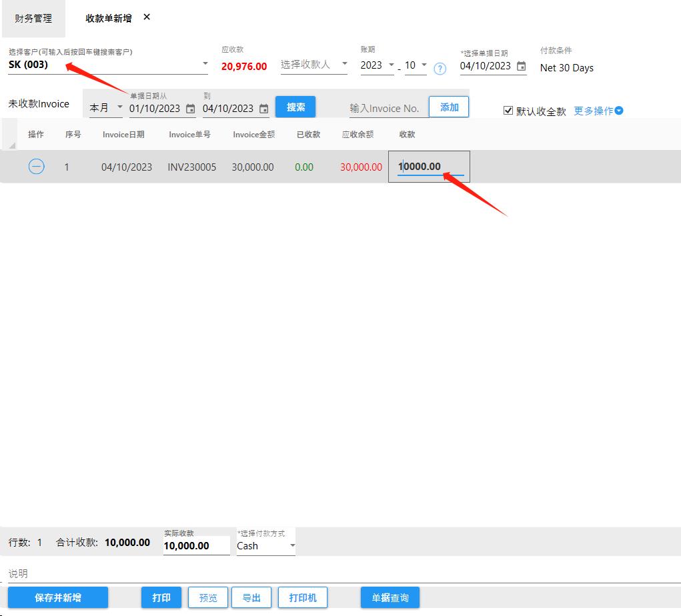
Task: Click the 导出 export button
Action: (x=251, y=598)
